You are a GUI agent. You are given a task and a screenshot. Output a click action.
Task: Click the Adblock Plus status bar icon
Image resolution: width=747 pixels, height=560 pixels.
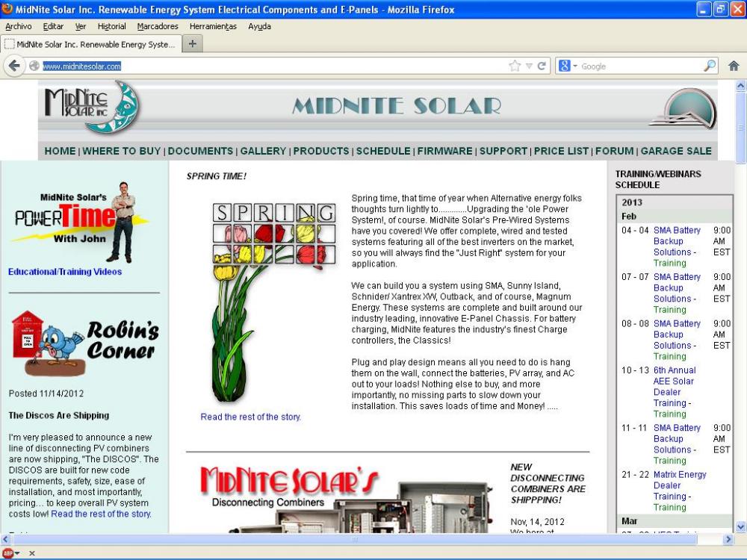coord(7,553)
